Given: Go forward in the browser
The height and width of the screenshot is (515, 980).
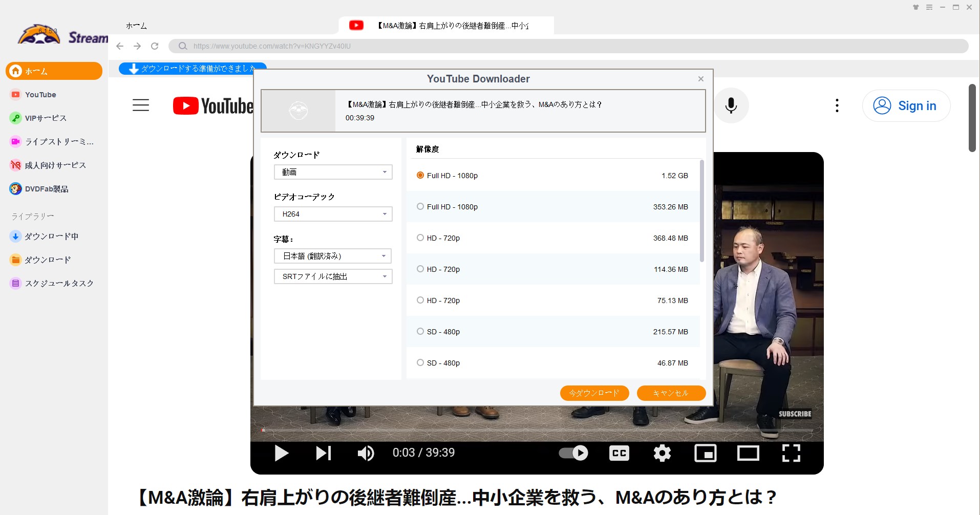Looking at the screenshot, I should [x=137, y=46].
